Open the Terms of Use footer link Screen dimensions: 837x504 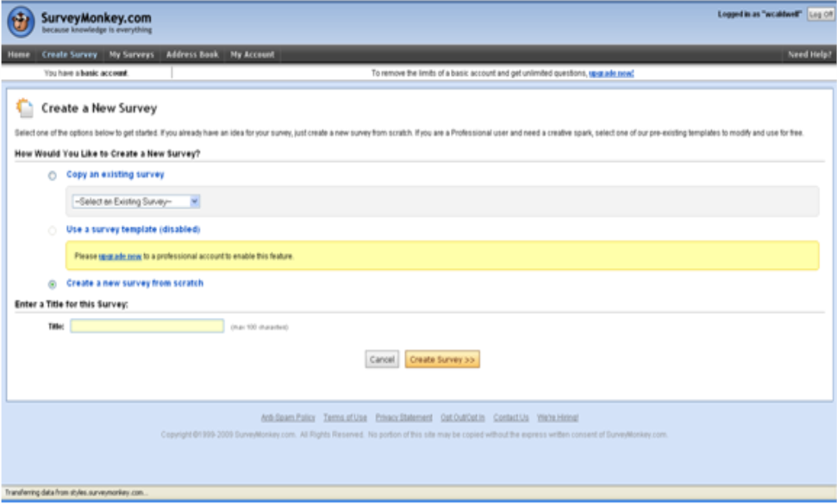coord(345,418)
